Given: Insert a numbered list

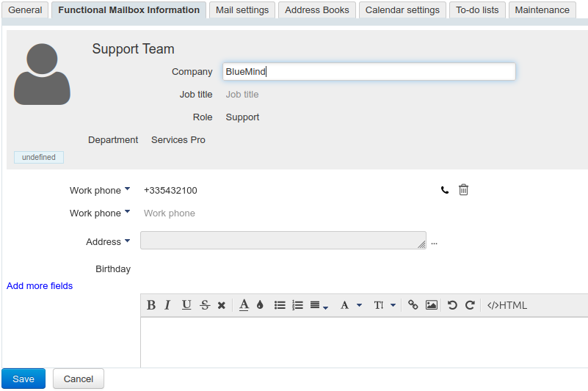Looking at the screenshot, I should 297,305.
